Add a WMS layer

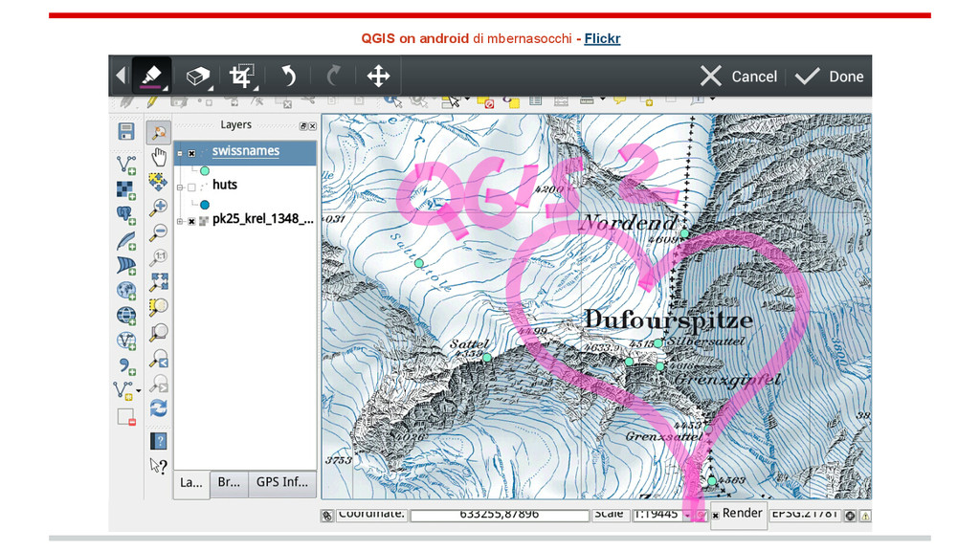(x=126, y=291)
